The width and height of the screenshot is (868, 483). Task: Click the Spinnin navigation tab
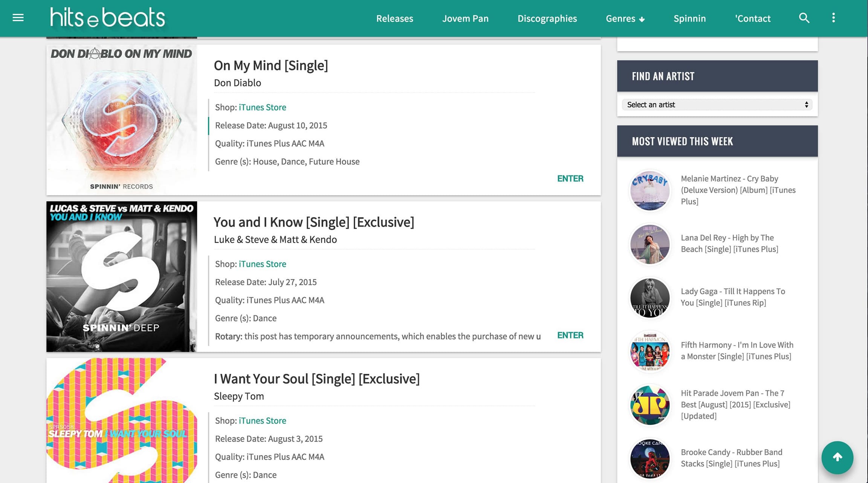point(690,18)
